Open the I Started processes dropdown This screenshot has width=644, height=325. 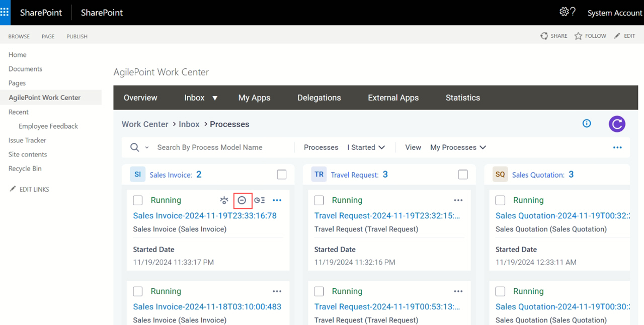point(366,147)
